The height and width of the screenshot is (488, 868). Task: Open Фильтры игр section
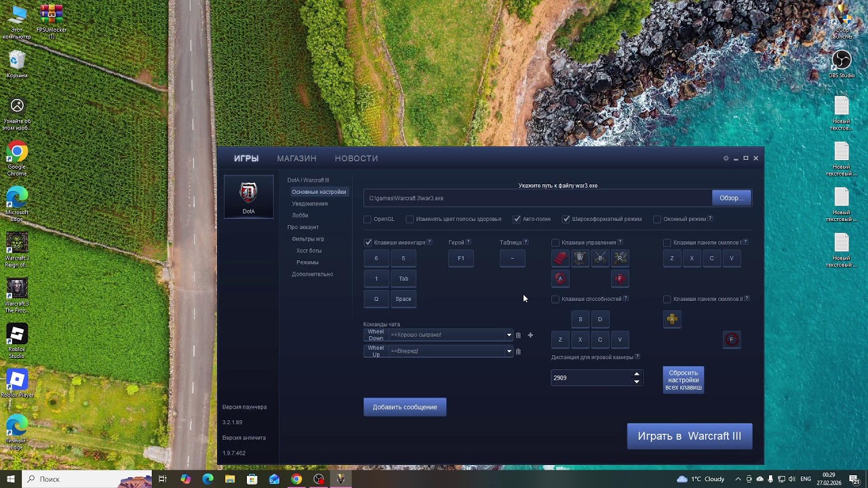pyautogui.click(x=308, y=239)
